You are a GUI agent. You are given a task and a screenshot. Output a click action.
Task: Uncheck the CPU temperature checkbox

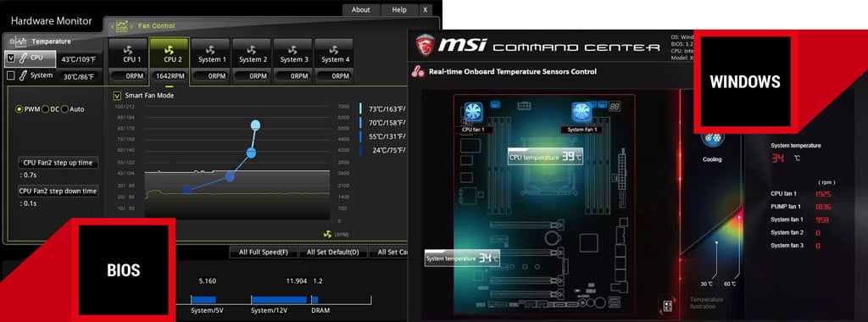pos(10,58)
